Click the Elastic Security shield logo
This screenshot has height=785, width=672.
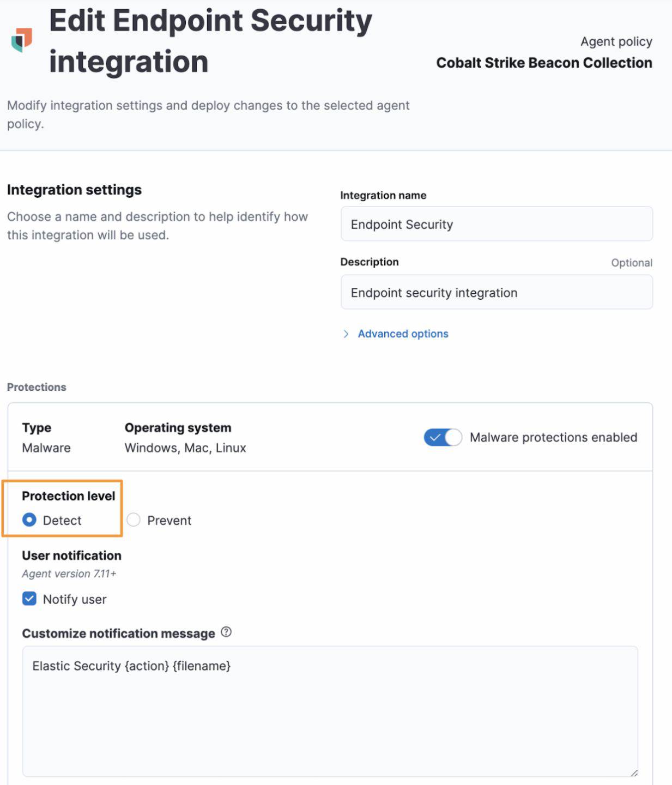pos(22,40)
